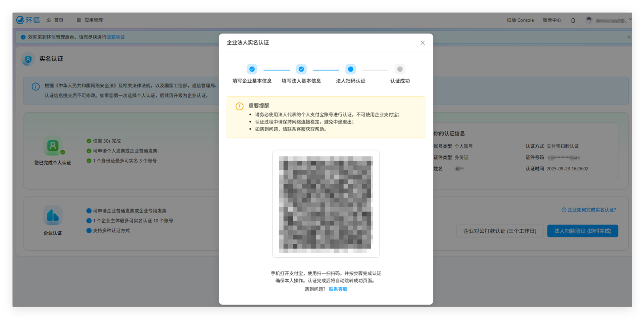Click the 认证成功 step indicator
The height and width of the screenshot is (319, 644).
pos(400,69)
